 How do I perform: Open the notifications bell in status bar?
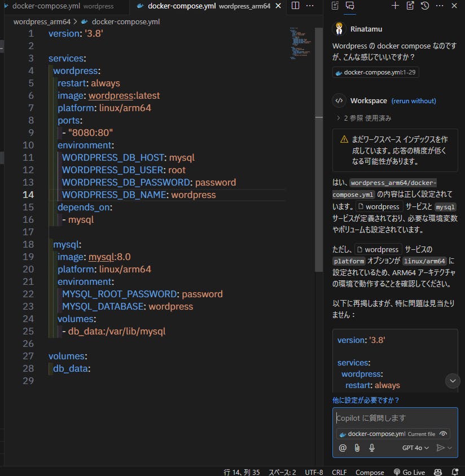[x=455, y=472]
